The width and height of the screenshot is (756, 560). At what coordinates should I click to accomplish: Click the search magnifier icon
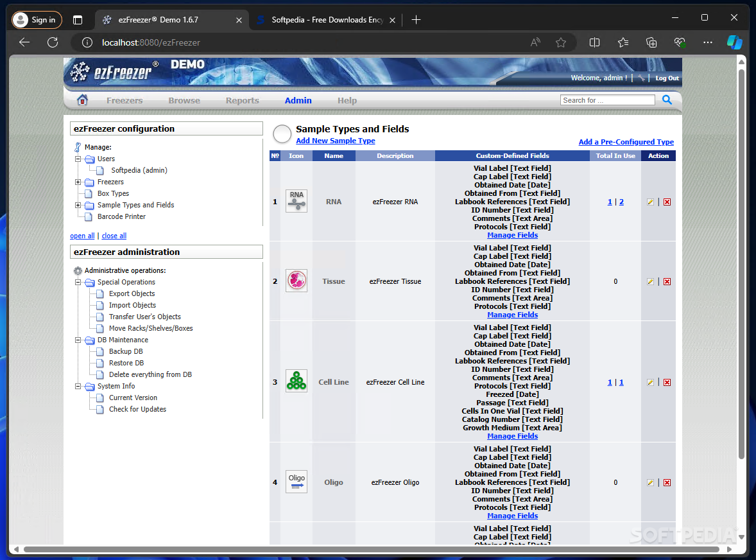(667, 100)
